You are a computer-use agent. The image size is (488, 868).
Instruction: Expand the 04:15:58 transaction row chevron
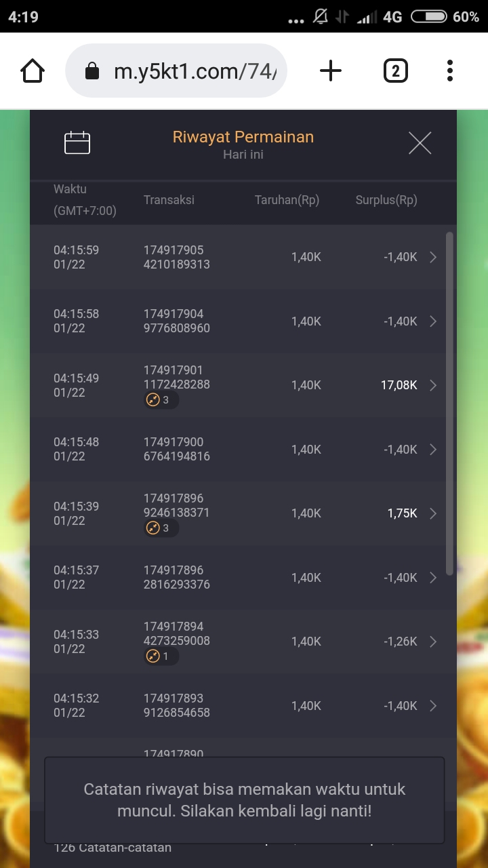(x=433, y=321)
